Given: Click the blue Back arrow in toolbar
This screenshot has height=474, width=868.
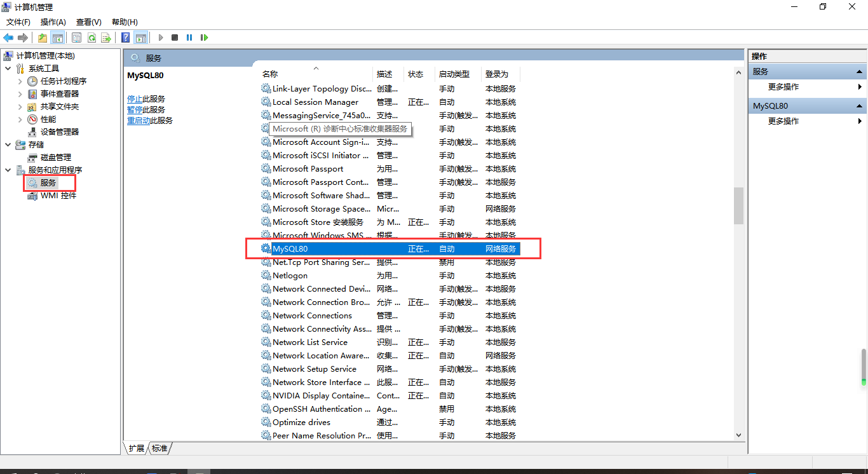Looking at the screenshot, I should pyautogui.click(x=8, y=37).
